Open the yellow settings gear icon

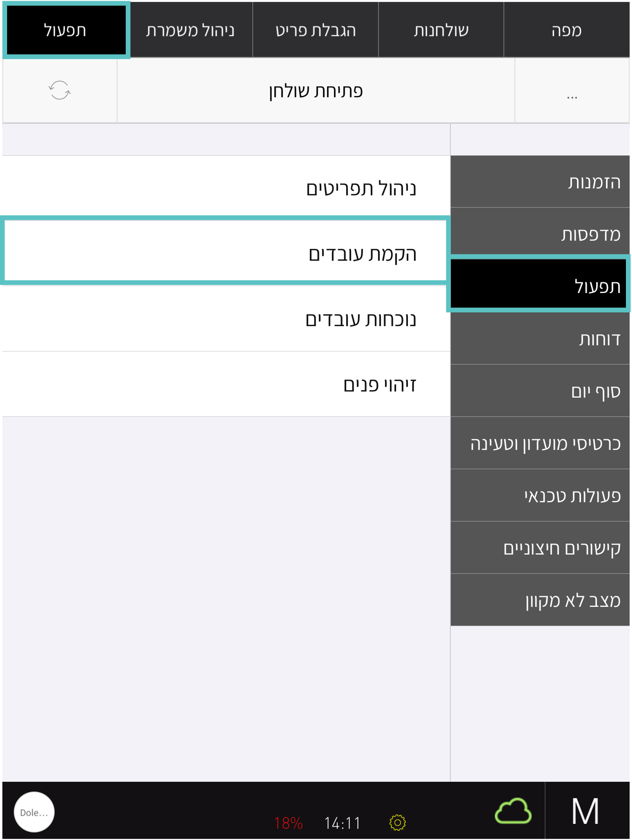point(397,822)
